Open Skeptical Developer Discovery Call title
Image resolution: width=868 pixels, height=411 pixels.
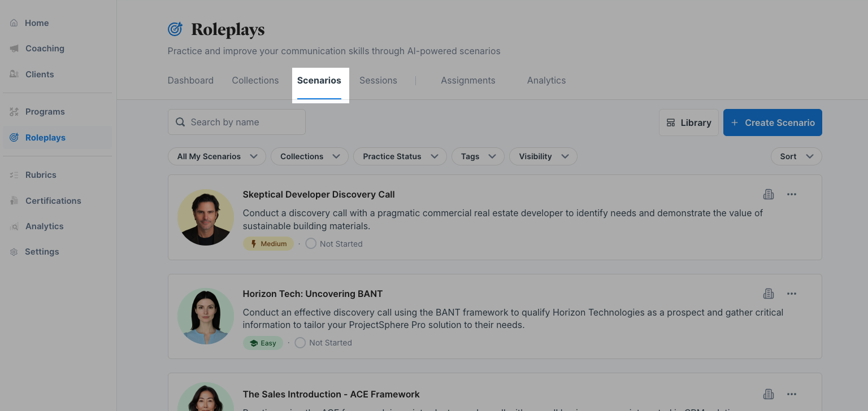319,194
